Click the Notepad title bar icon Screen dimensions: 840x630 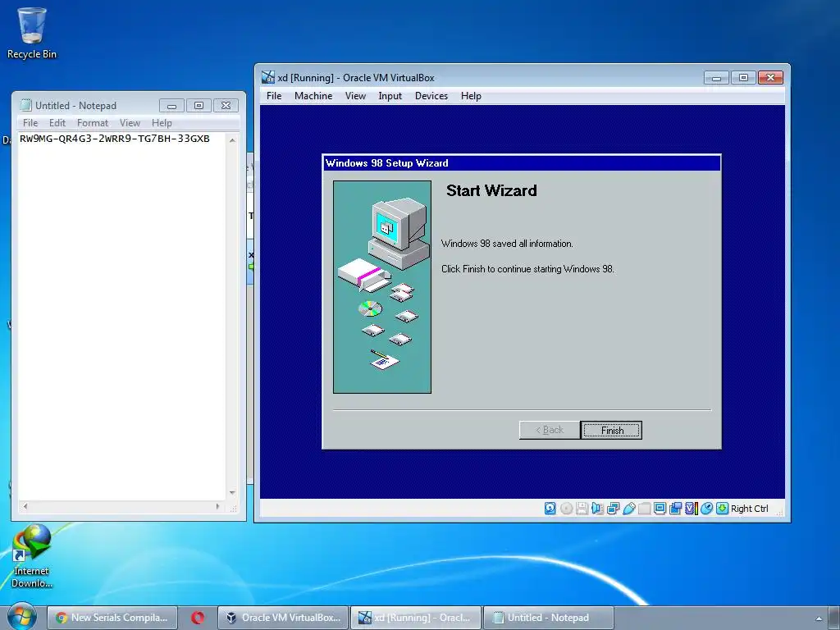(x=25, y=105)
